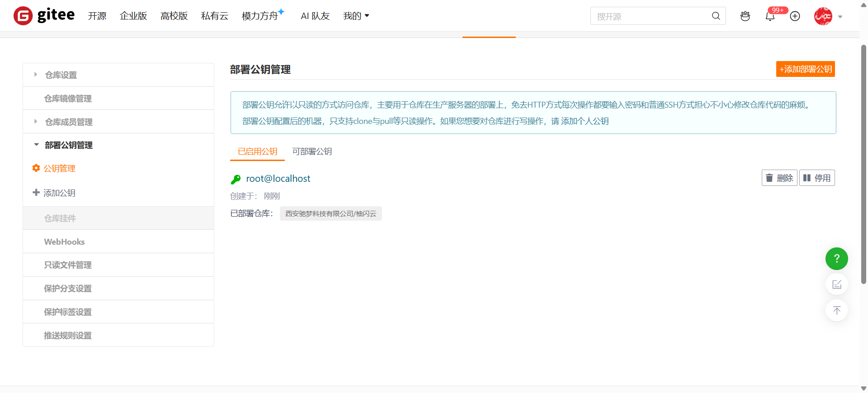This screenshot has width=868, height=393.
Task: Open the 添加个人公钥 link
Action: point(585,121)
